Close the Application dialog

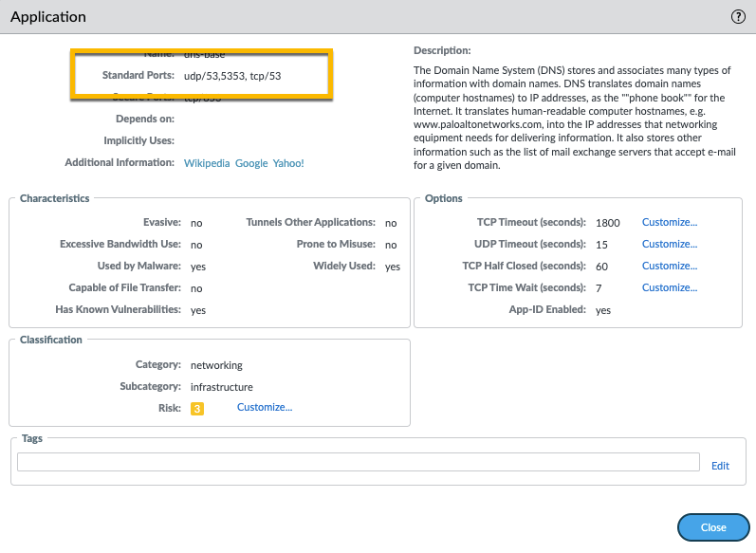pos(713,527)
